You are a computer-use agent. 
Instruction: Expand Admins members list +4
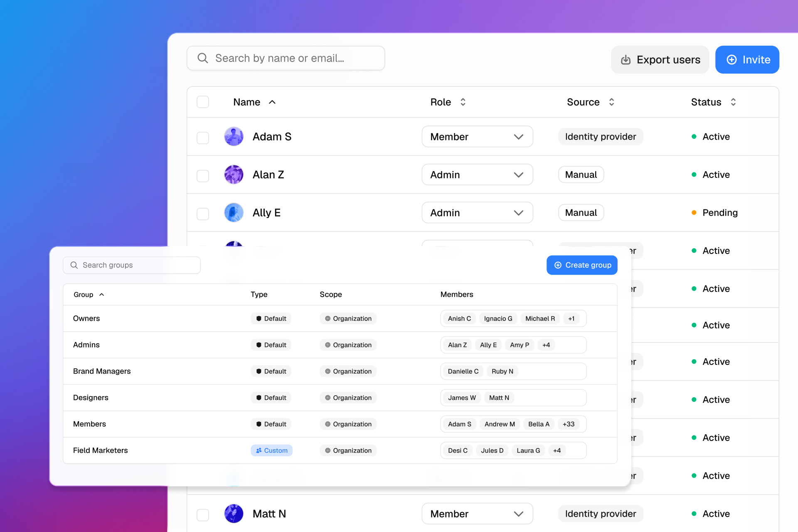click(546, 345)
